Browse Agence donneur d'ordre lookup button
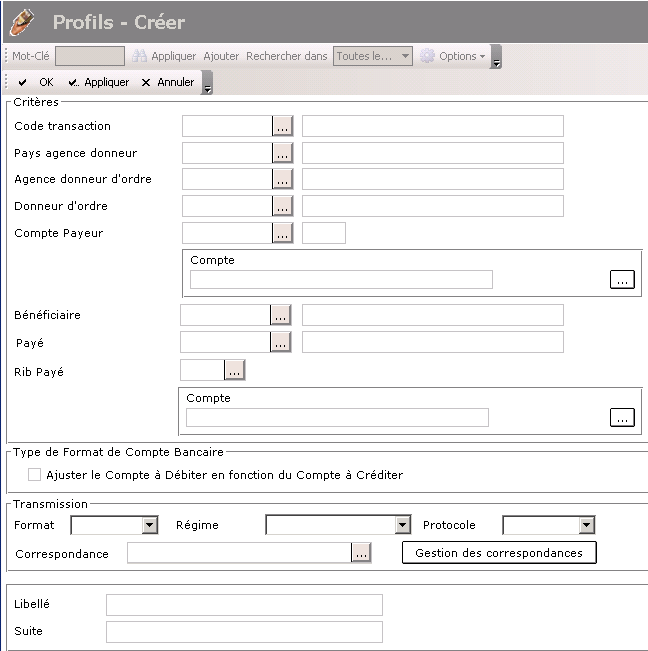 [x=282, y=179]
